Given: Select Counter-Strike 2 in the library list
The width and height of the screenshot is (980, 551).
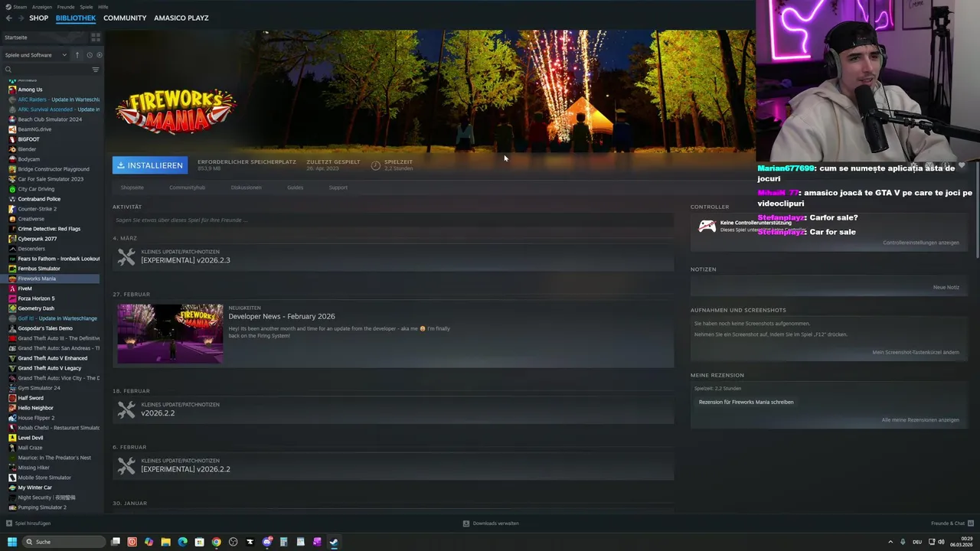Looking at the screenshot, I should pyautogui.click(x=38, y=209).
